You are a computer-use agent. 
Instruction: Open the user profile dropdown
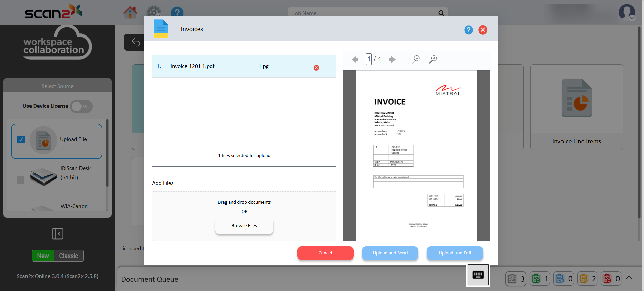pos(626,13)
